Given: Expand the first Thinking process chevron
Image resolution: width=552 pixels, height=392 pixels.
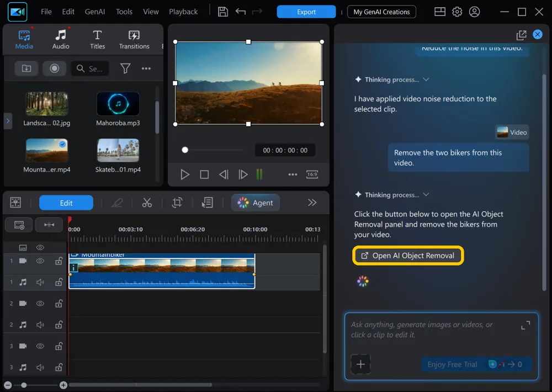Looking at the screenshot, I should 426,80.
